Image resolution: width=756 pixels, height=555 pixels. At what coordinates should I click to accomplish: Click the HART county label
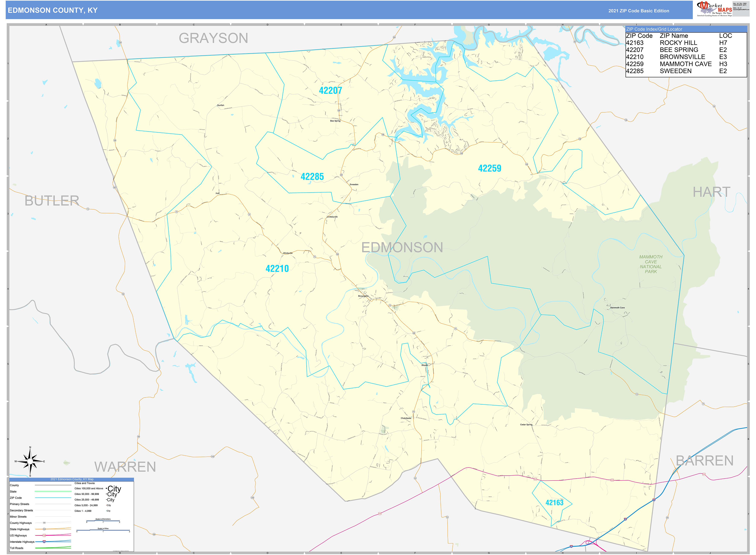711,192
